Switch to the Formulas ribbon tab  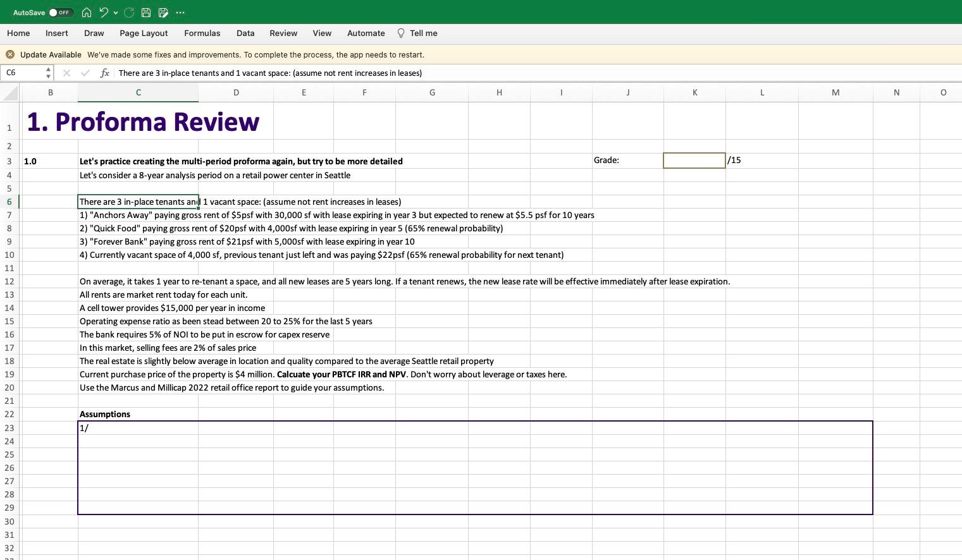click(202, 33)
